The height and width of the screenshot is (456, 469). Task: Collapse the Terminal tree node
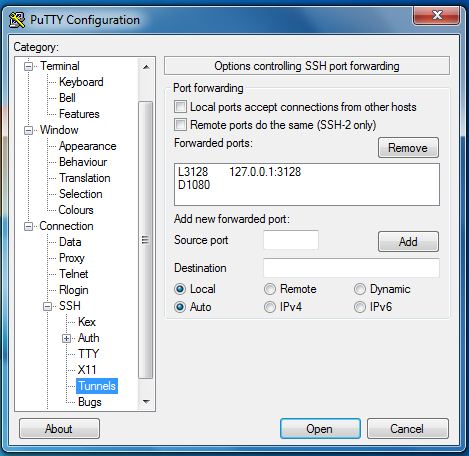(28, 66)
